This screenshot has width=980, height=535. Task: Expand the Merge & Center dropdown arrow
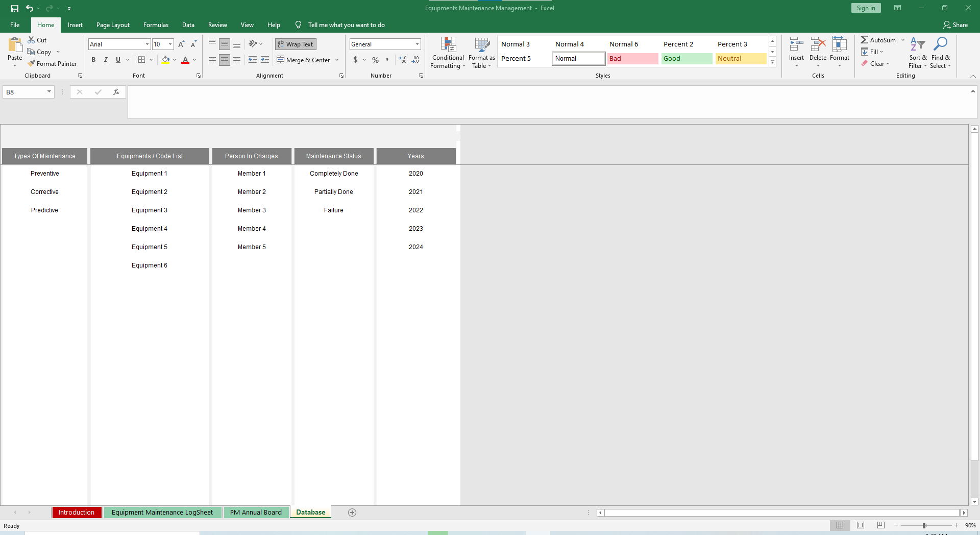(337, 60)
